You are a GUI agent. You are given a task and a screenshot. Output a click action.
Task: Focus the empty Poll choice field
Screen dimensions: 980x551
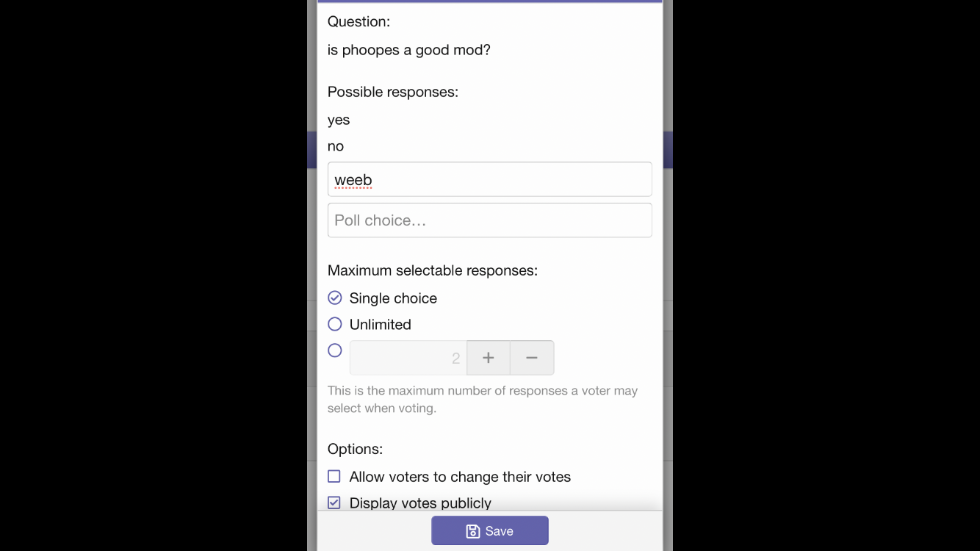(x=489, y=220)
